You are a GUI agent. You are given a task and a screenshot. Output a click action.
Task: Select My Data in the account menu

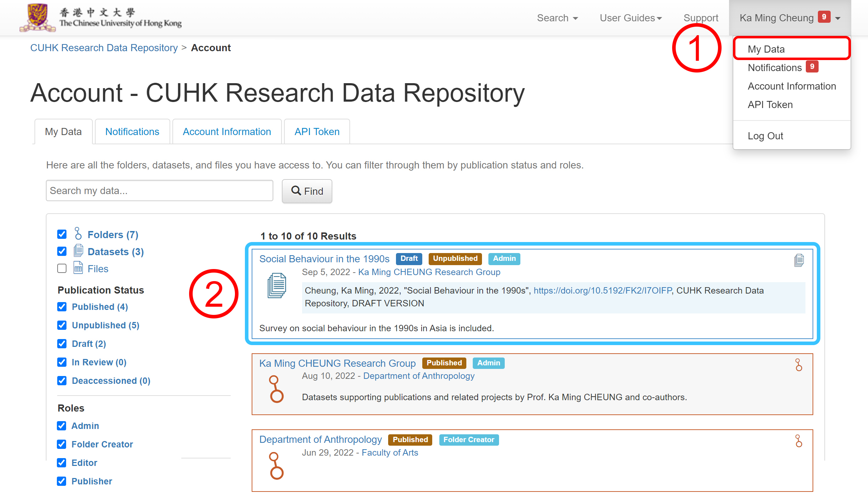coord(792,49)
